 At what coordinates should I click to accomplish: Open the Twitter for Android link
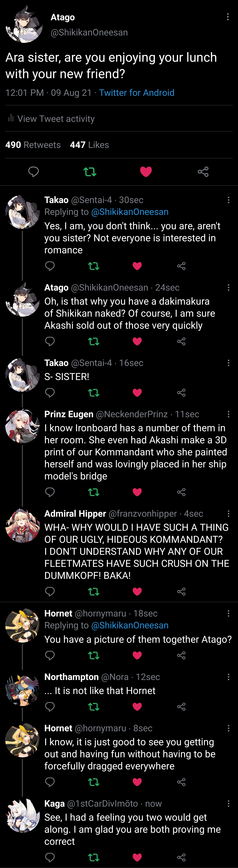(x=137, y=93)
